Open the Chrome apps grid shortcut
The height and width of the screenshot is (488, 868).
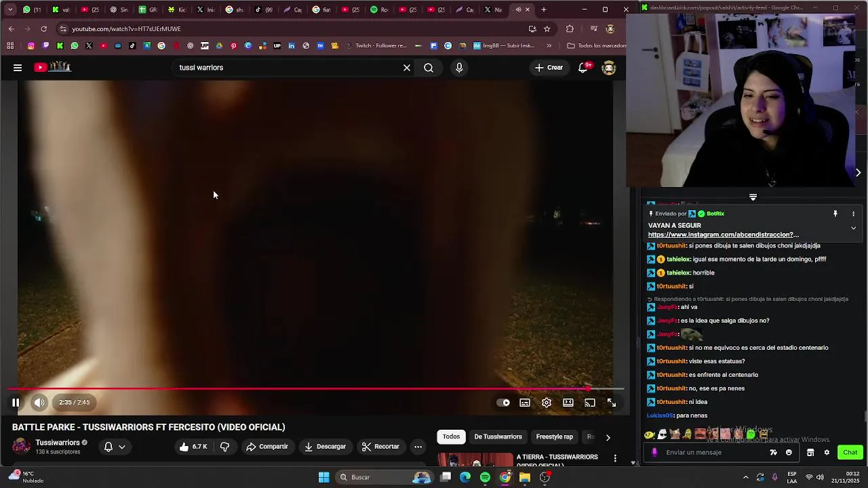click(x=10, y=46)
